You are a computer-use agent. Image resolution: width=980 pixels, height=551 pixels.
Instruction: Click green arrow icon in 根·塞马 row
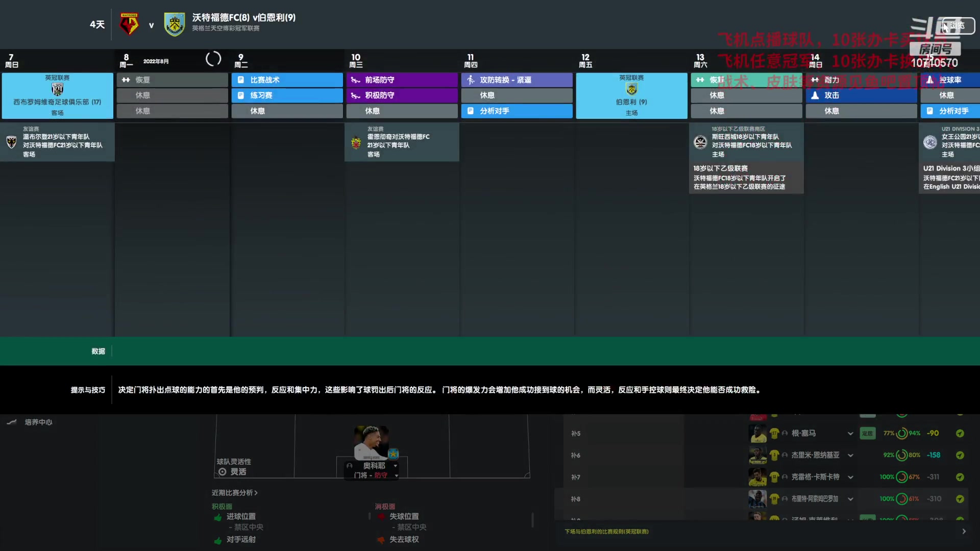[x=960, y=433]
